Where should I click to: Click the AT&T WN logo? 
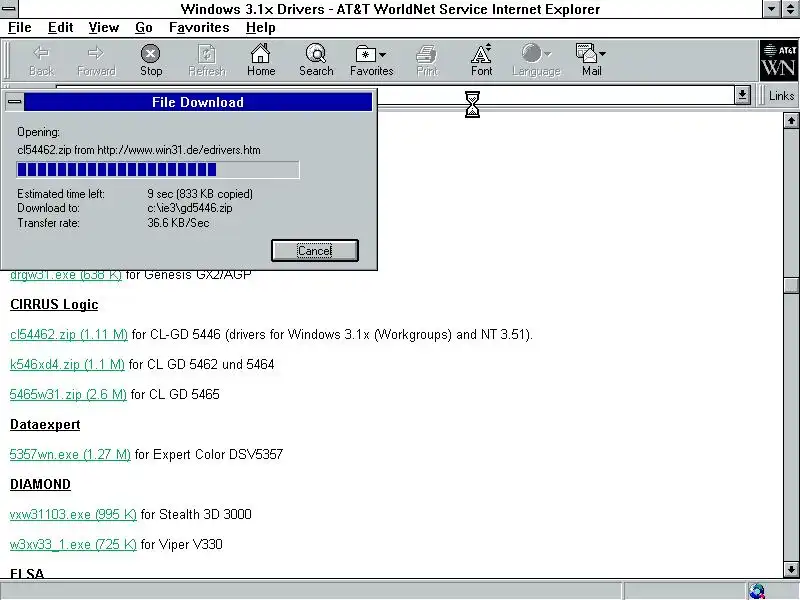778,61
